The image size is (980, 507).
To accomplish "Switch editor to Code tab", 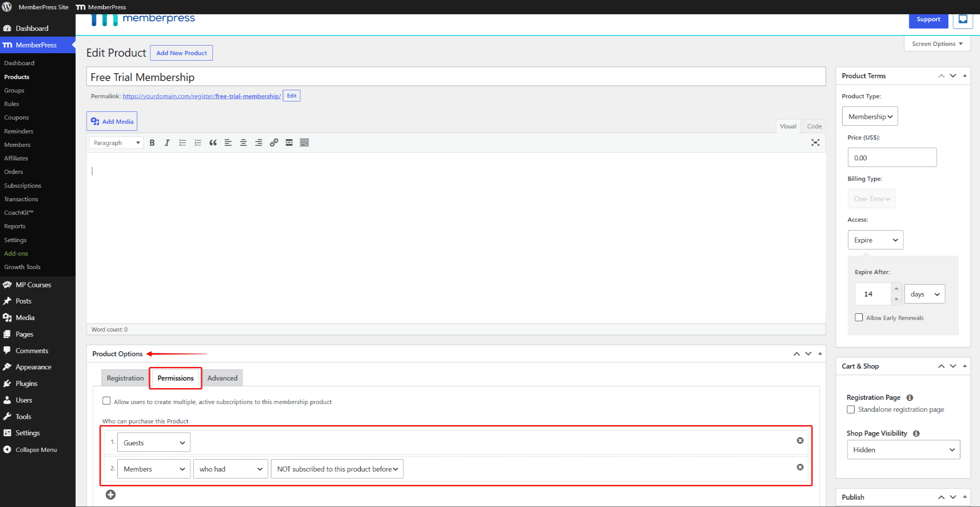I will [814, 126].
